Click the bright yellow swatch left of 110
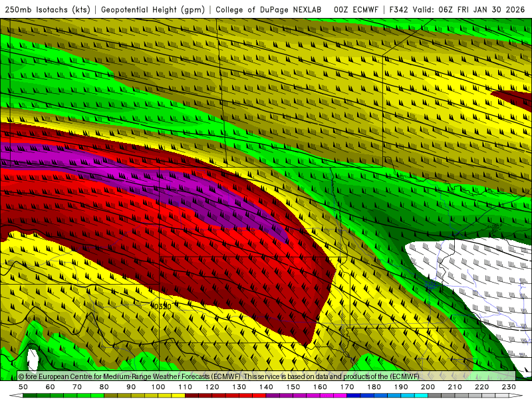Viewport: 532px width, 399px height. point(178,396)
